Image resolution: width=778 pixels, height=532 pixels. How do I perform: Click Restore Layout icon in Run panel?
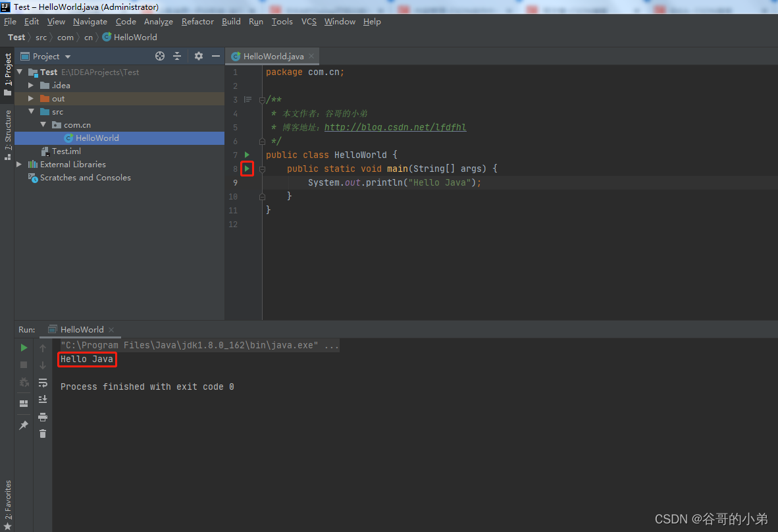[x=23, y=404]
